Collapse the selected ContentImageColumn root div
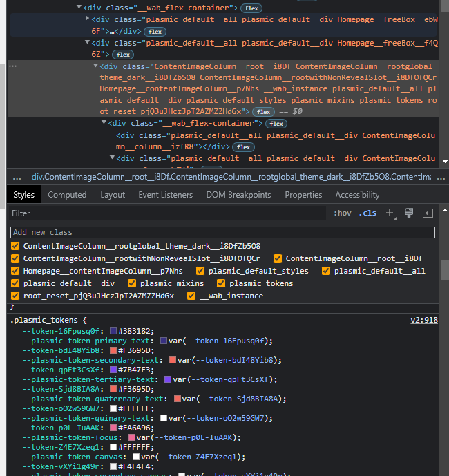Image resolution: width=449 pixels, height=476 pixels. click(95, 66)
